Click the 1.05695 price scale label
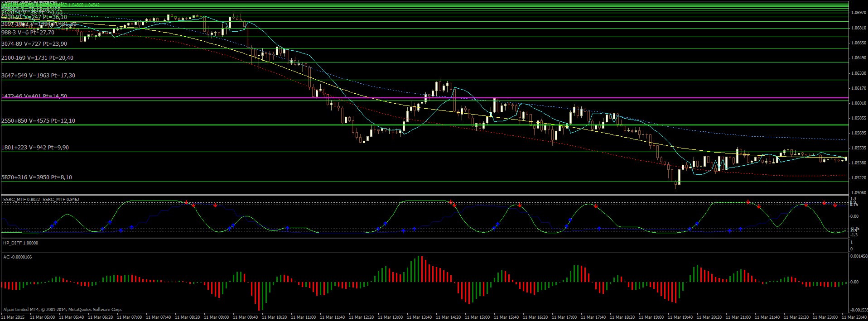The height and width of the screenshot is (321, 868). (x=858, y=133)
